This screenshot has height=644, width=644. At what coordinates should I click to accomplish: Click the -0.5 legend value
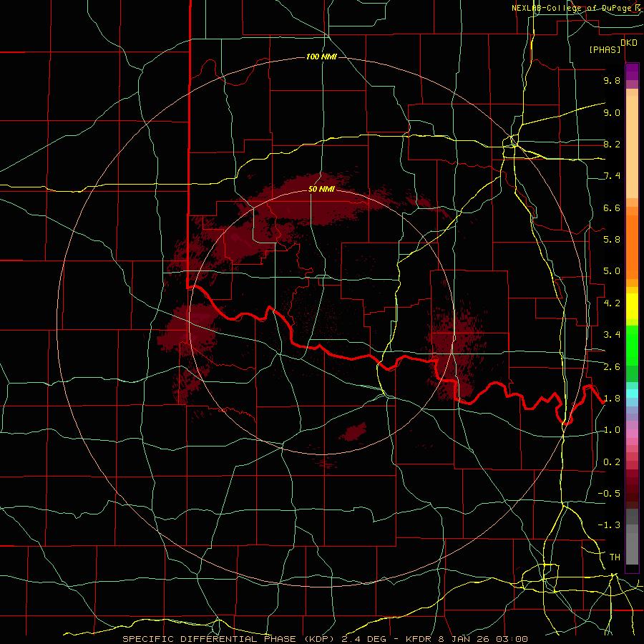point(609,494)
